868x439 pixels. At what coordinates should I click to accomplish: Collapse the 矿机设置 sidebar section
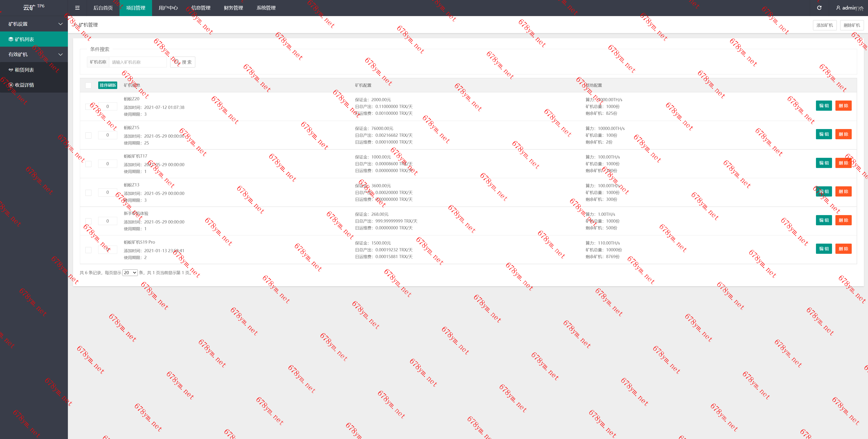[x=60, y=24]
